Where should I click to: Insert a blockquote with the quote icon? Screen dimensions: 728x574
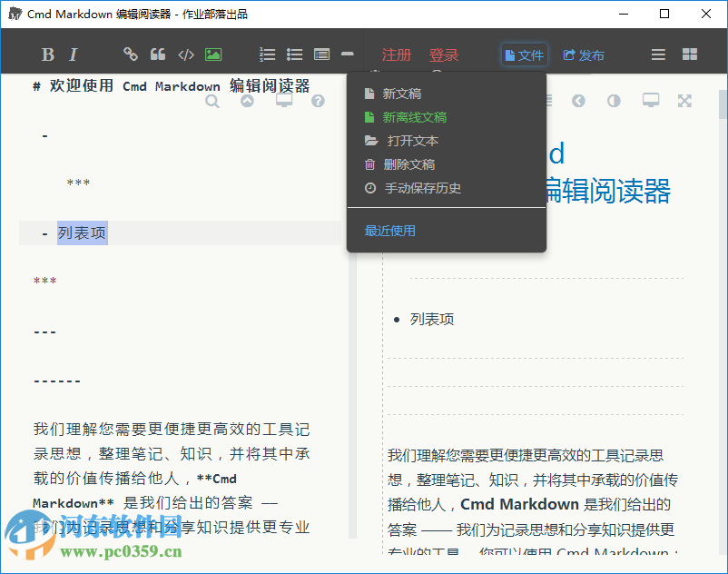[158, 54]
